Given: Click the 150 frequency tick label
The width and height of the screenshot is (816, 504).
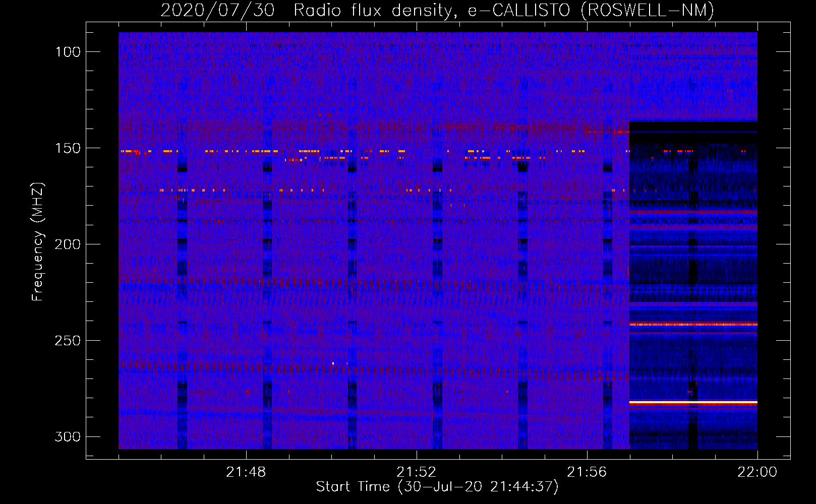Looking at the screenshot, I should [68, 148].
